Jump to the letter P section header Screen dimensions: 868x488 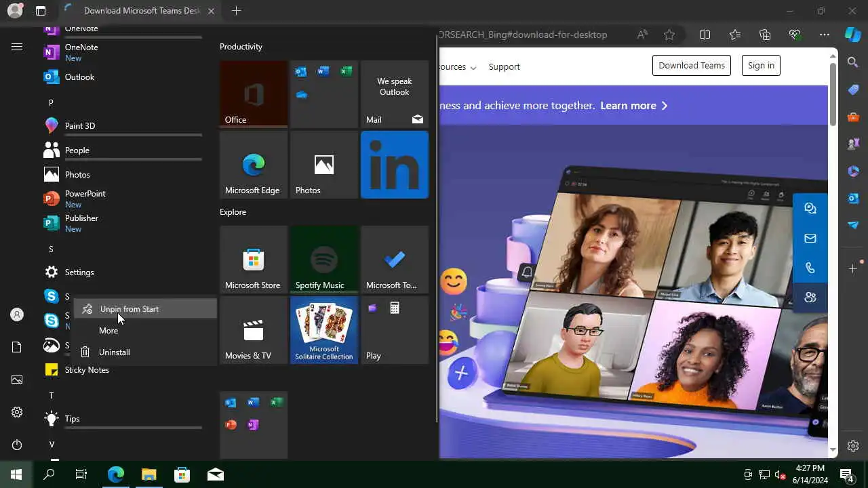(51, 102)
